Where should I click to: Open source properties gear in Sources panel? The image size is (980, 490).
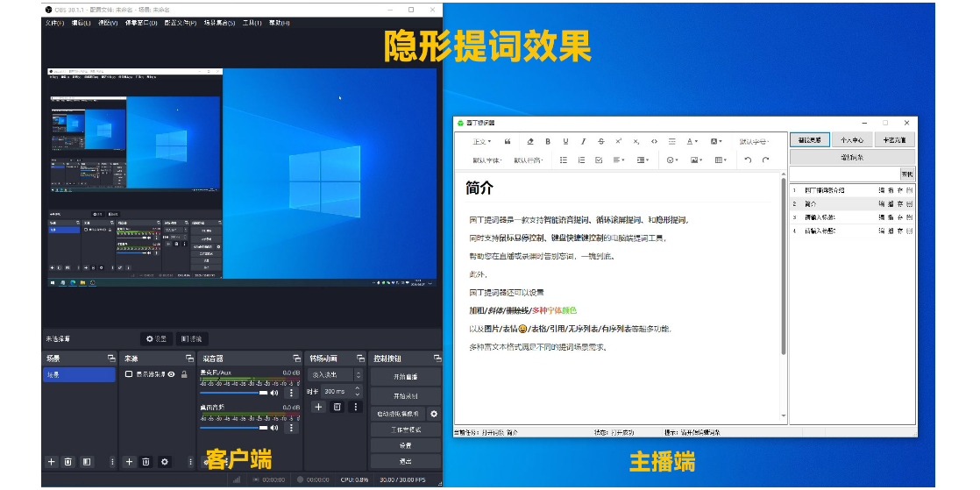[x=164, y=461]
